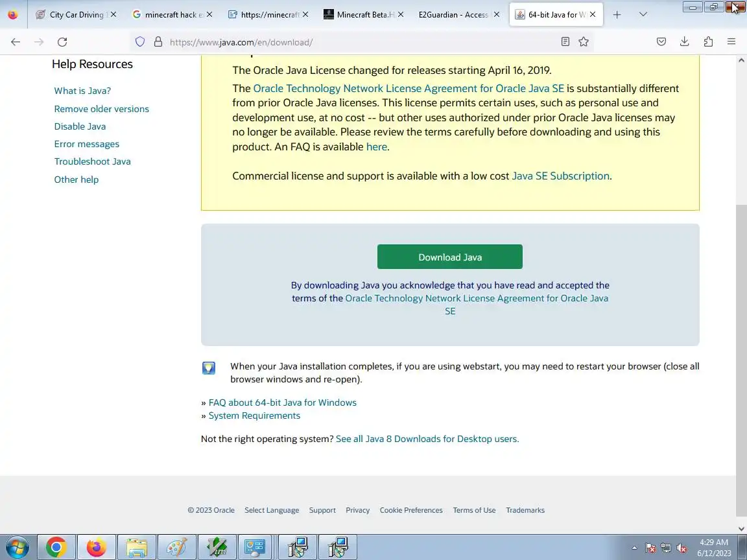
Task: Close the E2Guardian tab
Action: click(497, 14)
